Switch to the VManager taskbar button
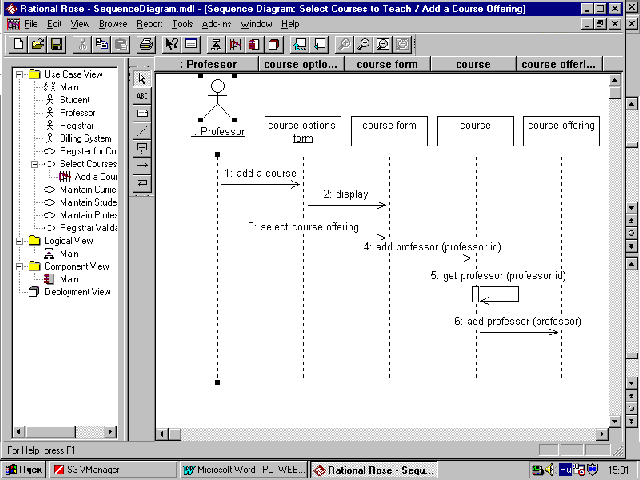Viewport: 640px width, 480px height. 113,470
